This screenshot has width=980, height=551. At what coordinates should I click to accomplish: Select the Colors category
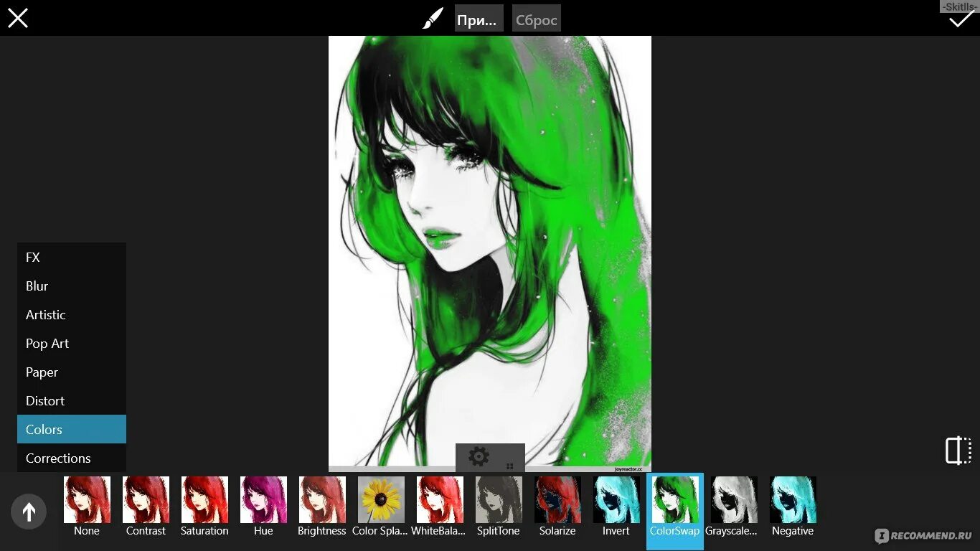click(72, 429)
